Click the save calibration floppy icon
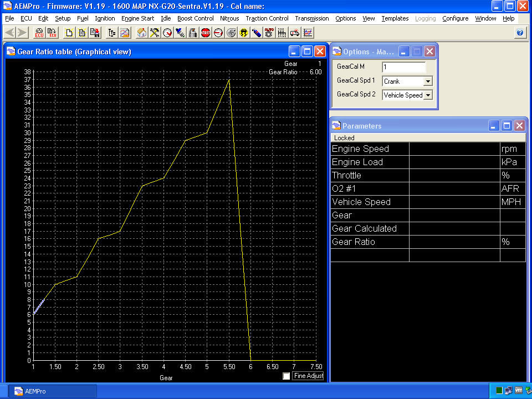This screenshot has width=532, height=399. [95, 33]
